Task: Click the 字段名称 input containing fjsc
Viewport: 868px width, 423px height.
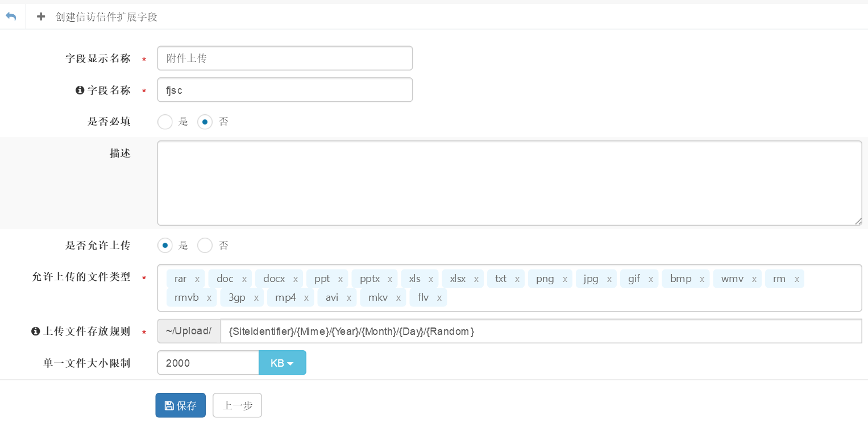Action: click(285, 90)
